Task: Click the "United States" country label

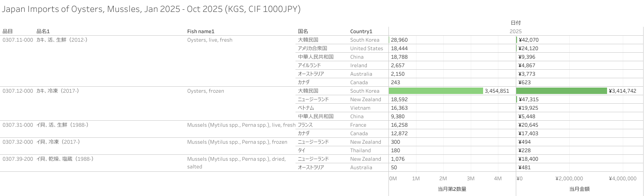Action: 366,48
